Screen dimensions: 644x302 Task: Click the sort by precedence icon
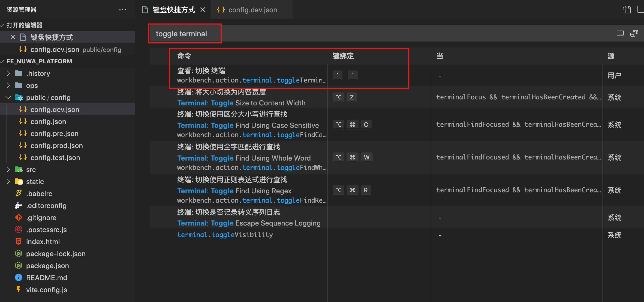(634, 33)
